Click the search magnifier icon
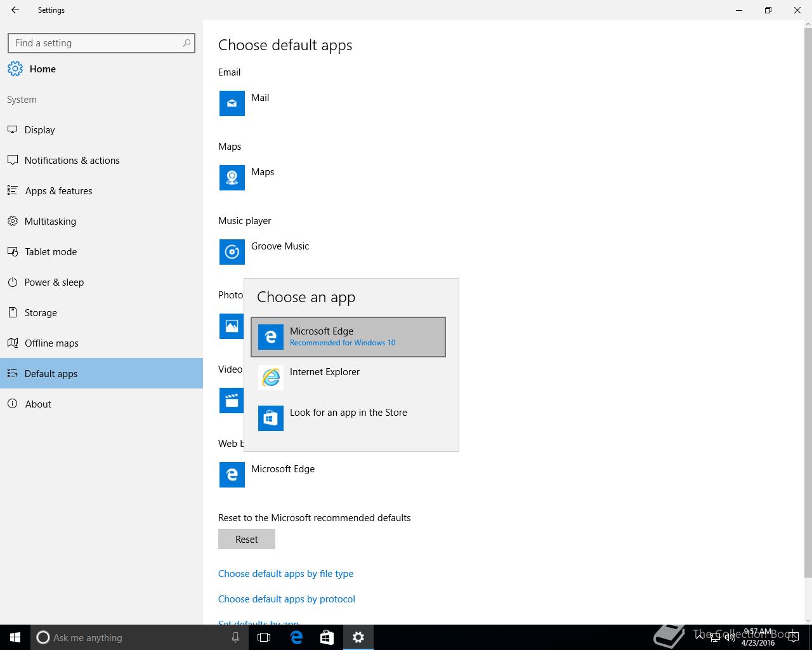The width and height of the screenshot is (812, 650). [186, 43]
